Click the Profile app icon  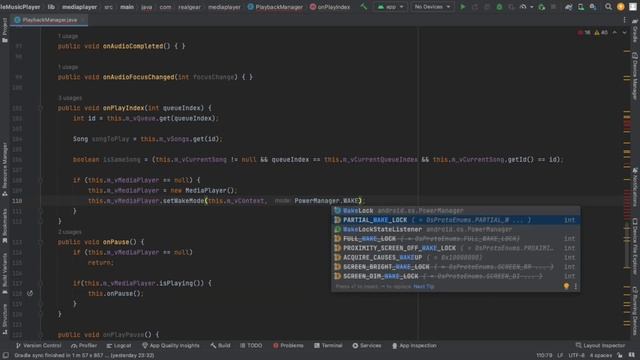coord(523,7)
